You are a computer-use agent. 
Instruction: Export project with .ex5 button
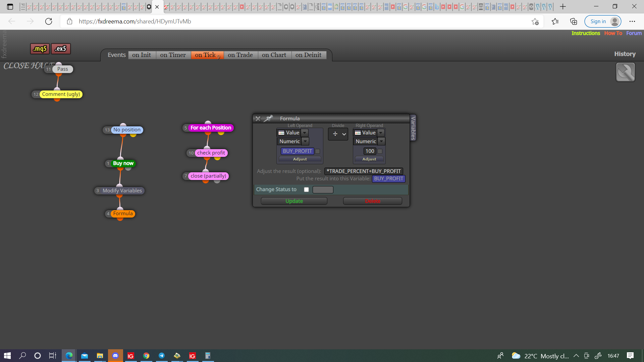point(61,49)
